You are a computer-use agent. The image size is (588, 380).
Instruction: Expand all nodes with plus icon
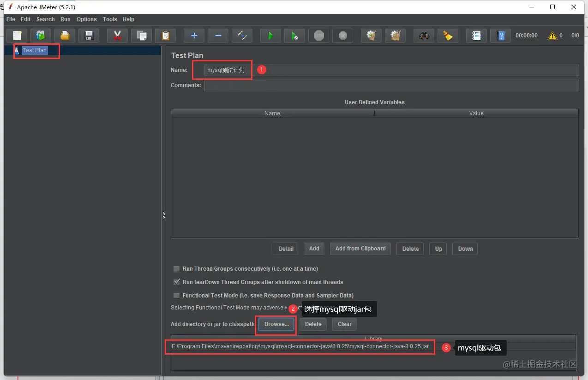click(x=194, y=36)
